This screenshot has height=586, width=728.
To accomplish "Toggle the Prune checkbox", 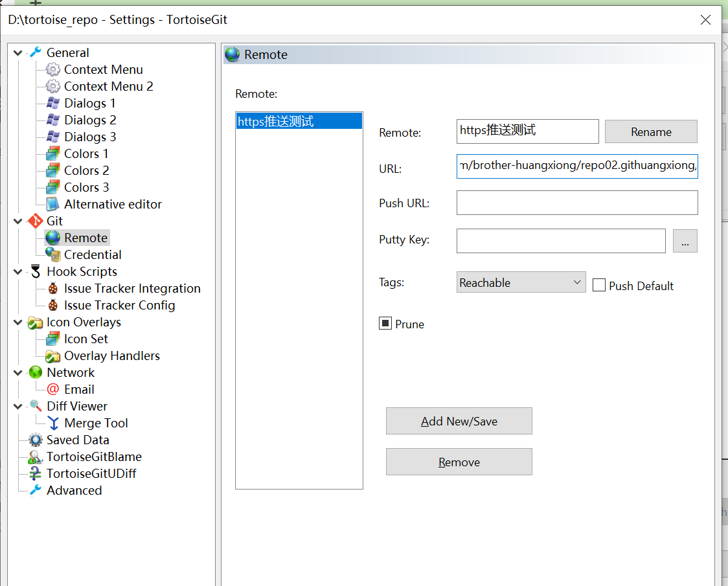I will (x=385, y=323).
